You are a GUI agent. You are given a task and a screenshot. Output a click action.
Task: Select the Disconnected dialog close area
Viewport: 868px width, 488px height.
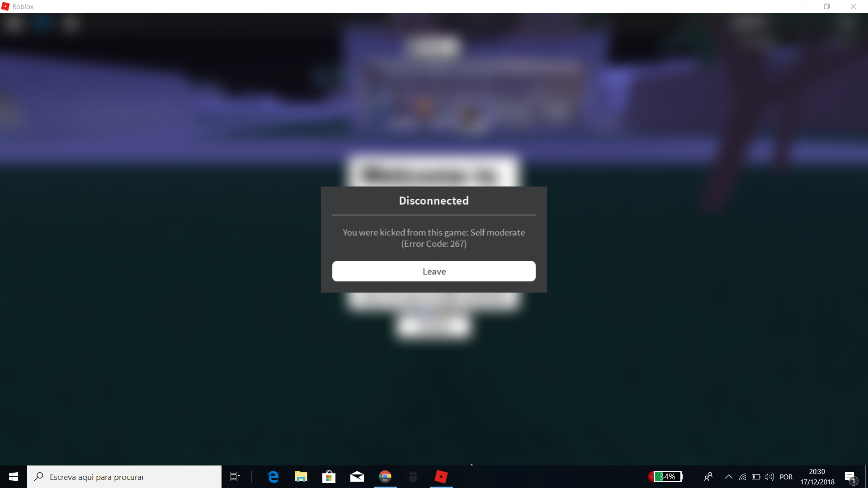(x=434, y=271)
